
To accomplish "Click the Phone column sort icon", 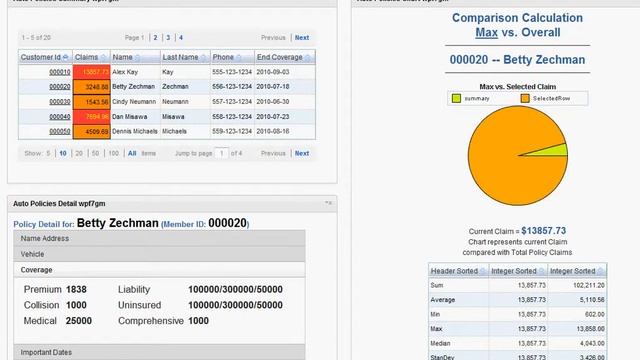I will point(239,58).
